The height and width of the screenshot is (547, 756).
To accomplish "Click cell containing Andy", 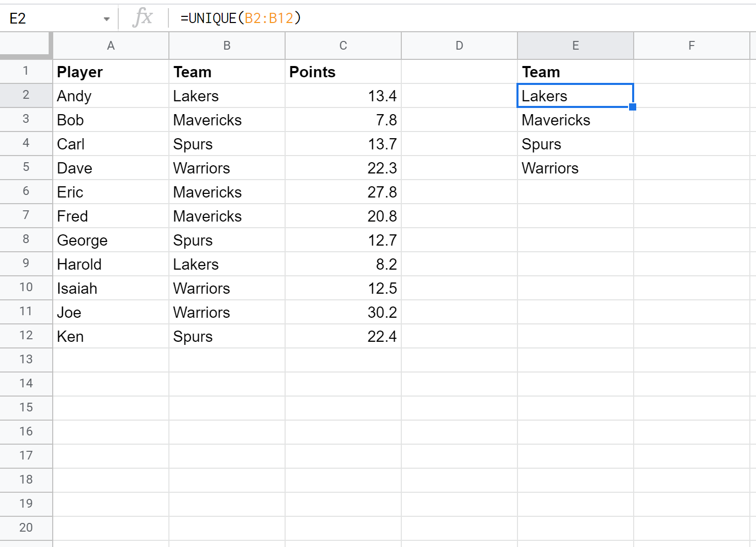I will (x=111, y=96).
